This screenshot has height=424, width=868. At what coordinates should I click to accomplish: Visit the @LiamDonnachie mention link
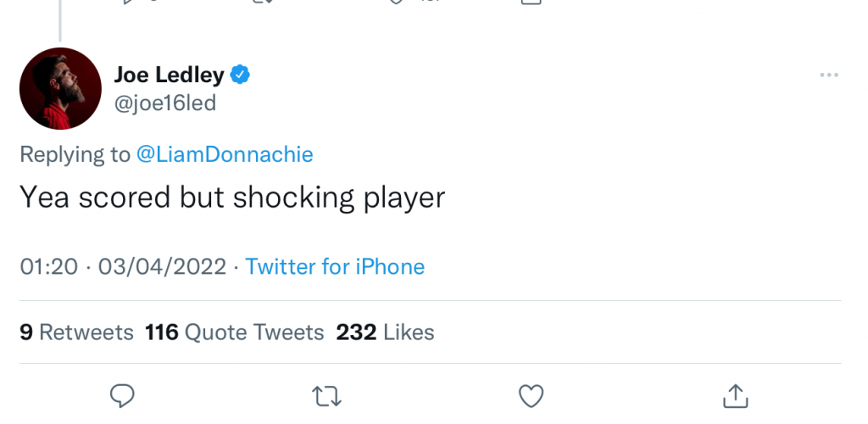[x=225, y=154]
